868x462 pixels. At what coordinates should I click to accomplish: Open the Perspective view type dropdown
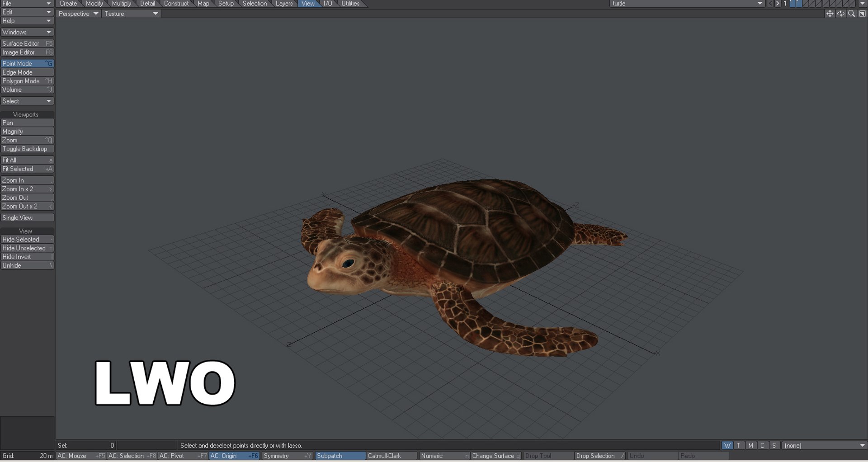(x=78, y=14)
